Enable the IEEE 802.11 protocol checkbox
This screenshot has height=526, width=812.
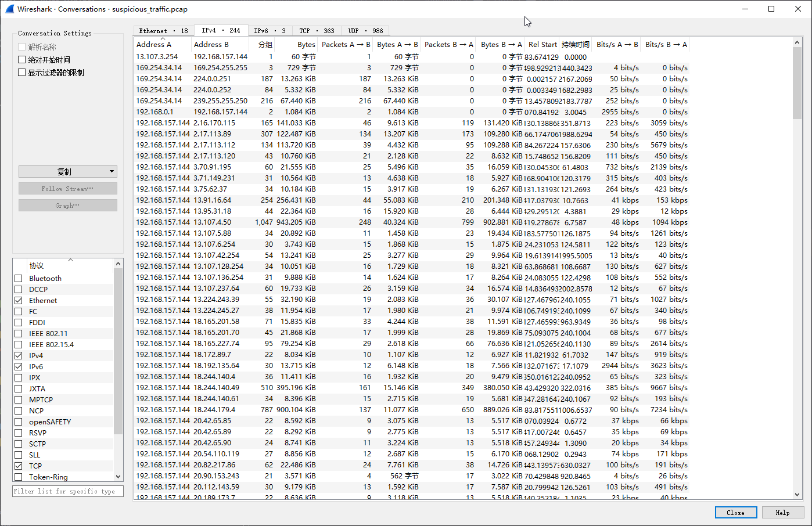19,334
